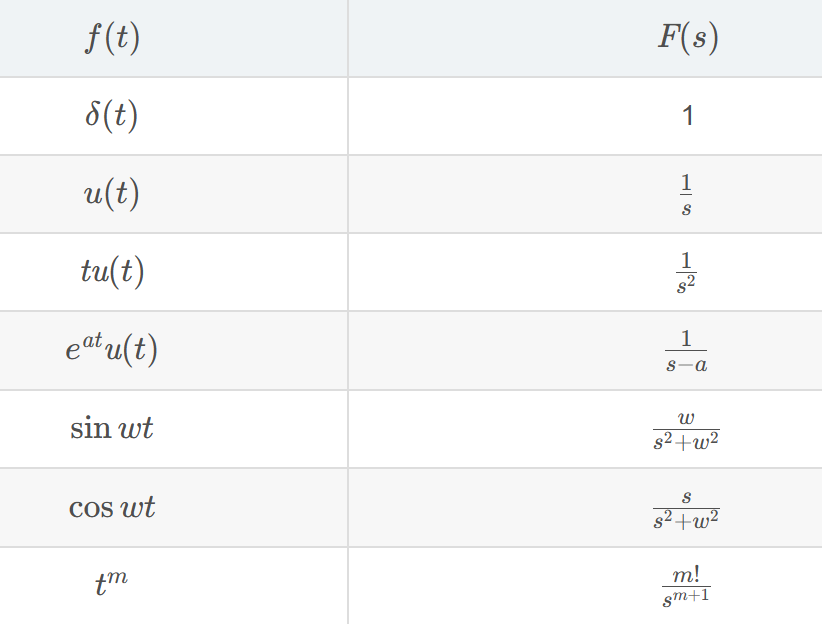Click the m! numerator in last row
Image resolution: width=822 pixels, height=624 pixels.
pyautogui.click(x=686, y=575)
